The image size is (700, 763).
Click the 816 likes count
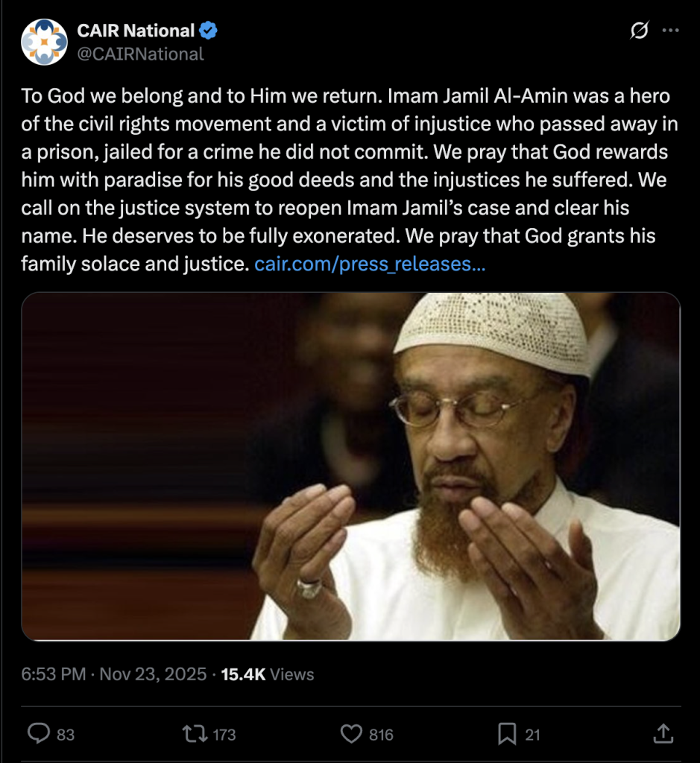[381, 735]
